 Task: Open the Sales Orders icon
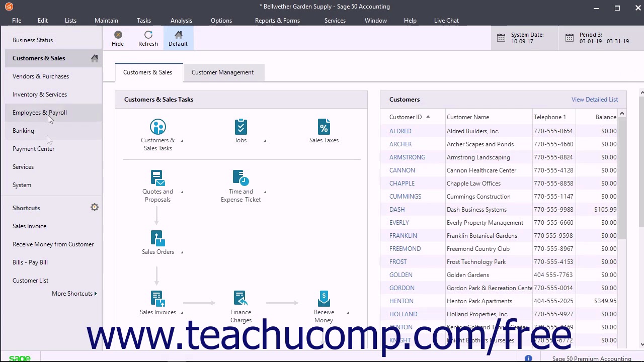point(157,238)
